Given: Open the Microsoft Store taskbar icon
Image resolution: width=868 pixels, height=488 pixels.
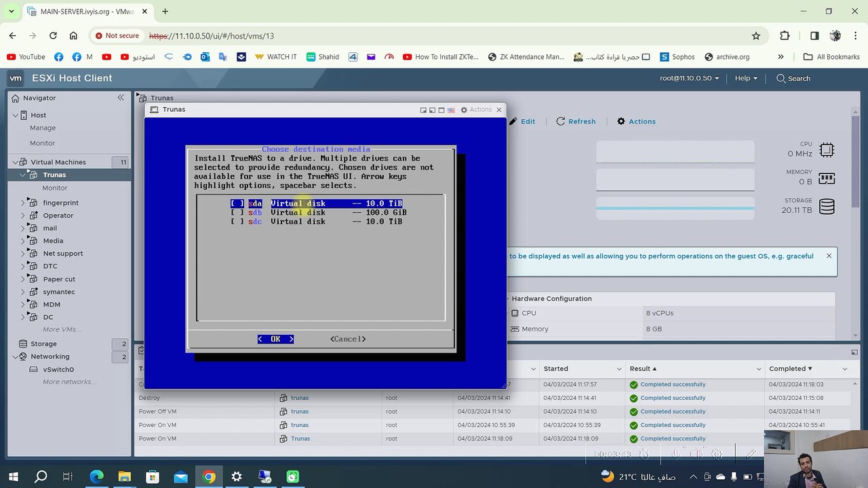Looking at the screenshot, I should 153,476.
